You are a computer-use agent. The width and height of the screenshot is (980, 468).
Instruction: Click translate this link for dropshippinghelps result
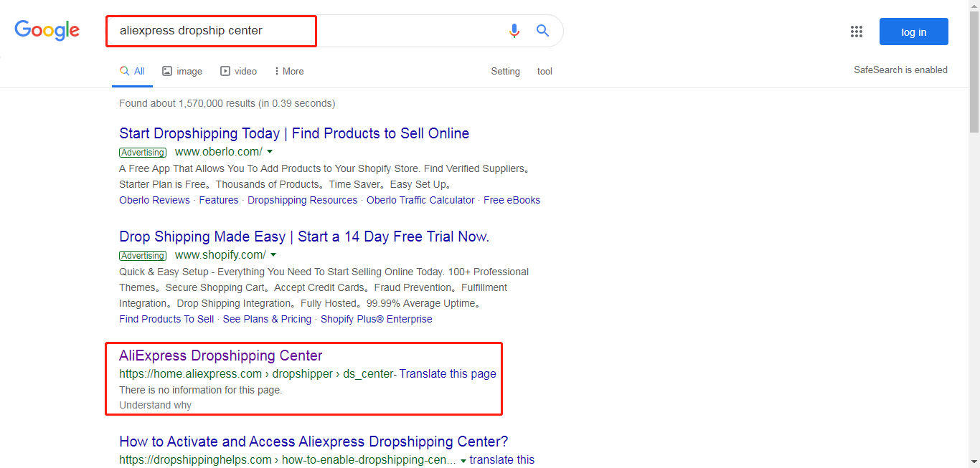click(x=502, y=460)
